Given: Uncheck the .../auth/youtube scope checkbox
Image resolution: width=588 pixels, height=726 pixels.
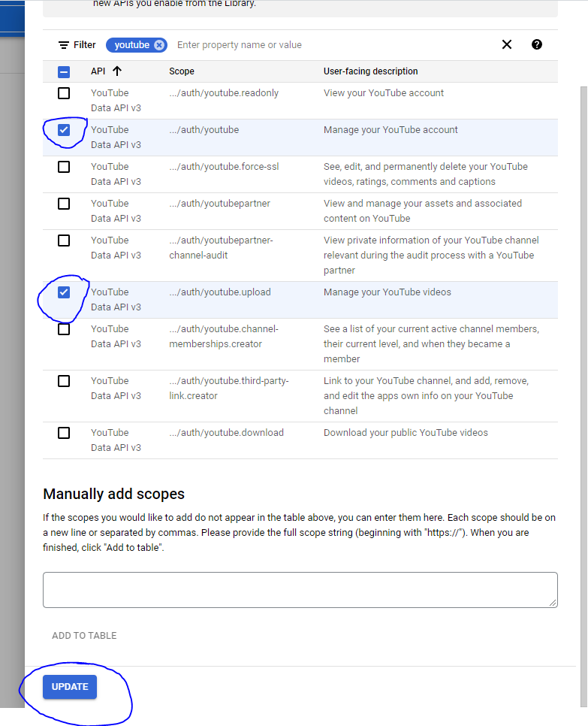Looking at the screenshot, I should (64, 130).
